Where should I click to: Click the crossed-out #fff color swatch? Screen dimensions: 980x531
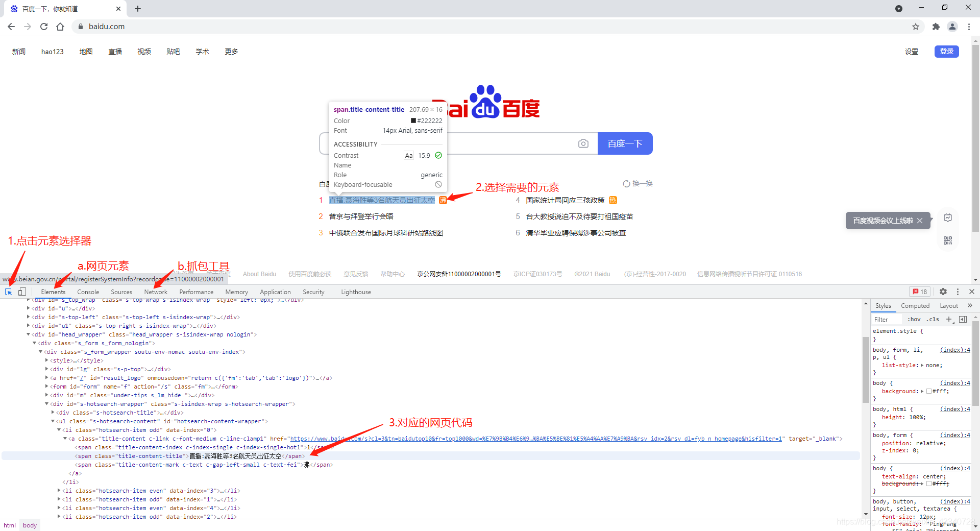(x=929, y=484)
